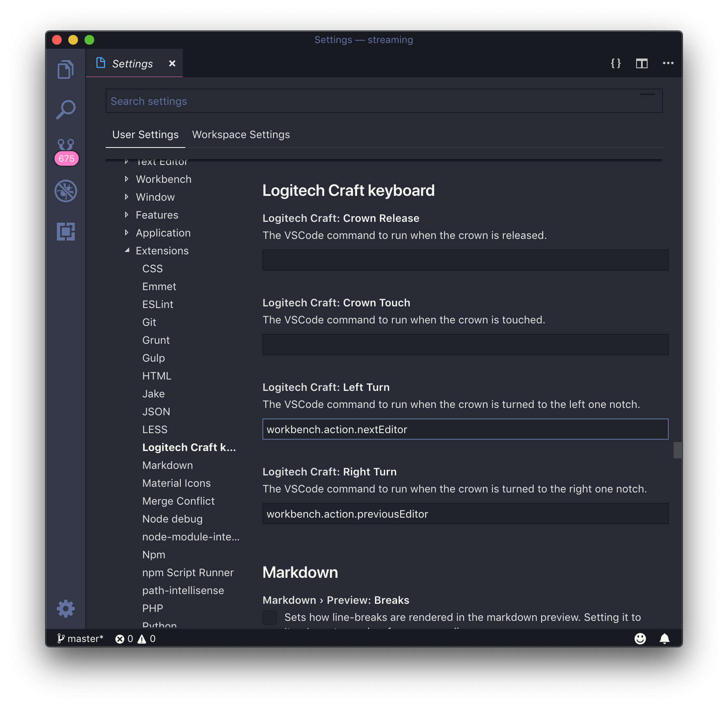Open the Debug view bug icon
This screenshot has width=728, height=707.
click(66, 191)
